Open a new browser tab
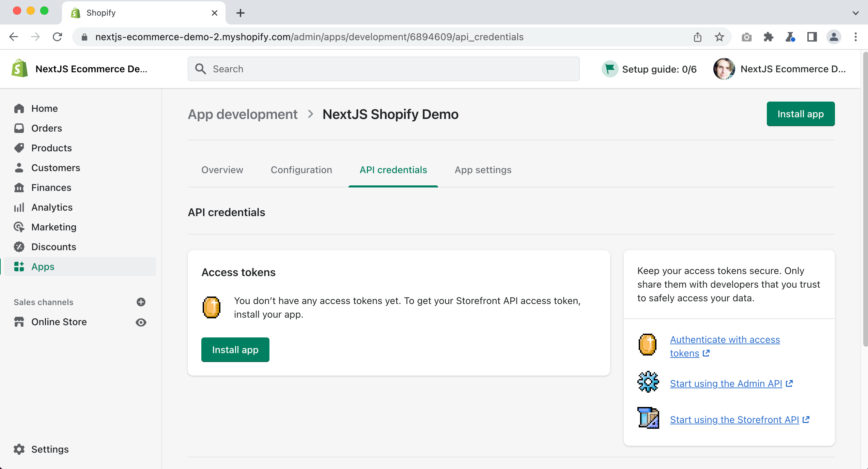The width and height of the screenshot is (868, 469). [241, 13]
